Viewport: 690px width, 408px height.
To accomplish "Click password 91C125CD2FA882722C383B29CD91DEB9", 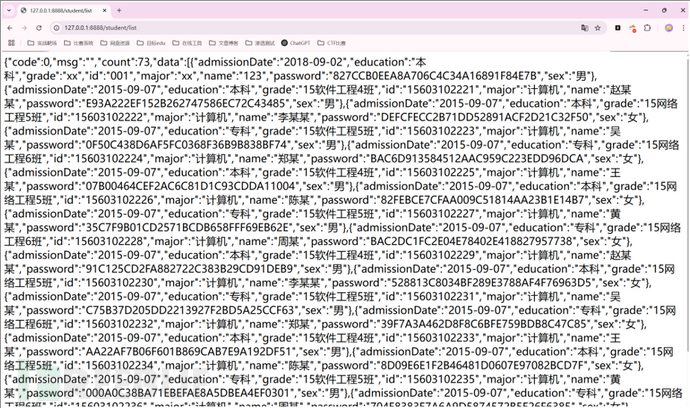I will click(190, 269).
